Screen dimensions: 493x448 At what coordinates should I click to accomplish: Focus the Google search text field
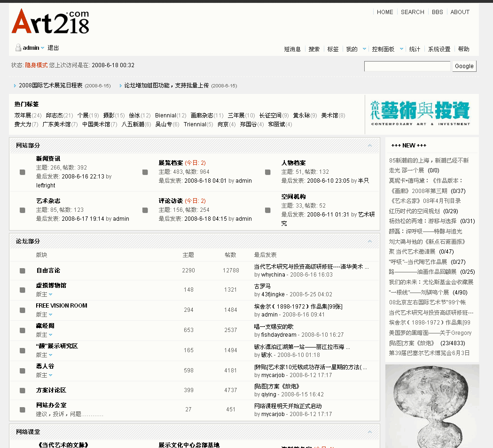(407, 66)
